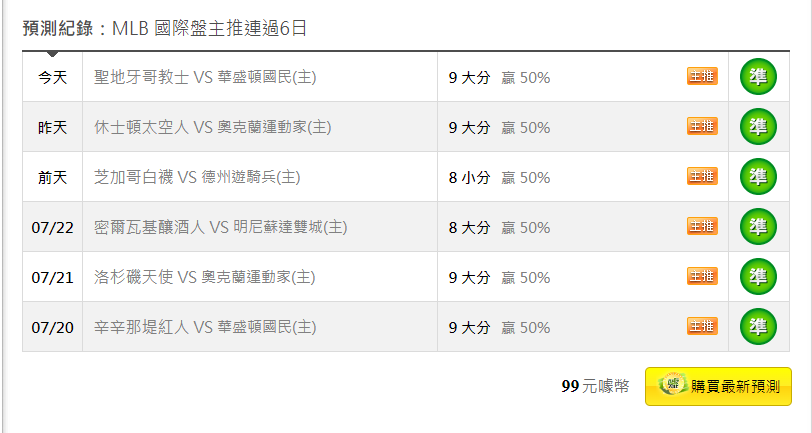Screen dimensions: 812x433
Task: Click green 準 icon in 07/21 row
Action: [x=758, y=277]
